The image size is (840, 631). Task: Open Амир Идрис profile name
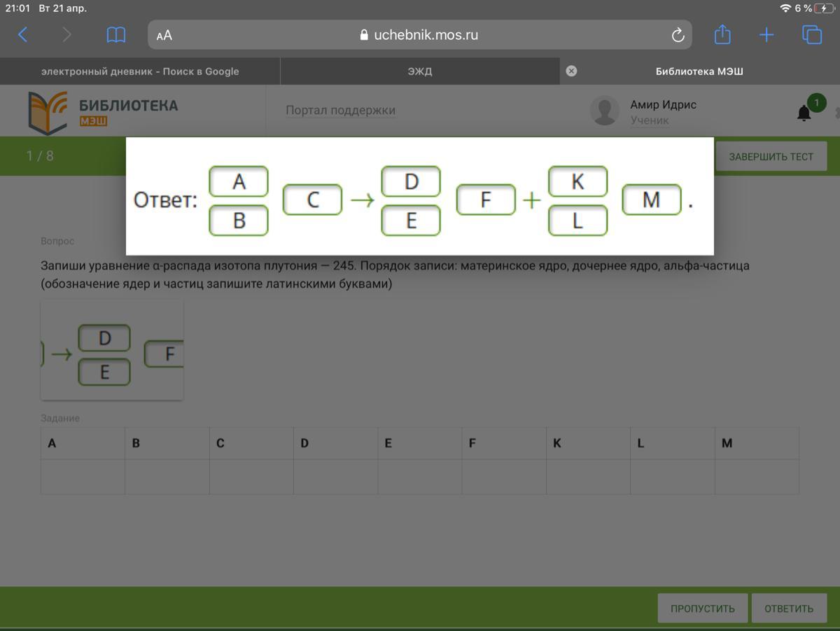[x=663, y=104]
